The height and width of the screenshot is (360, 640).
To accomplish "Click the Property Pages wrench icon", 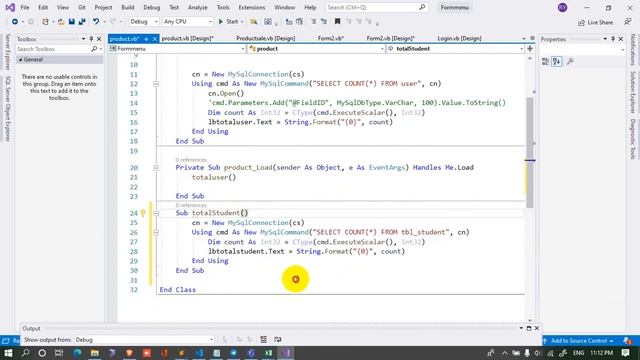I will 570,61.
